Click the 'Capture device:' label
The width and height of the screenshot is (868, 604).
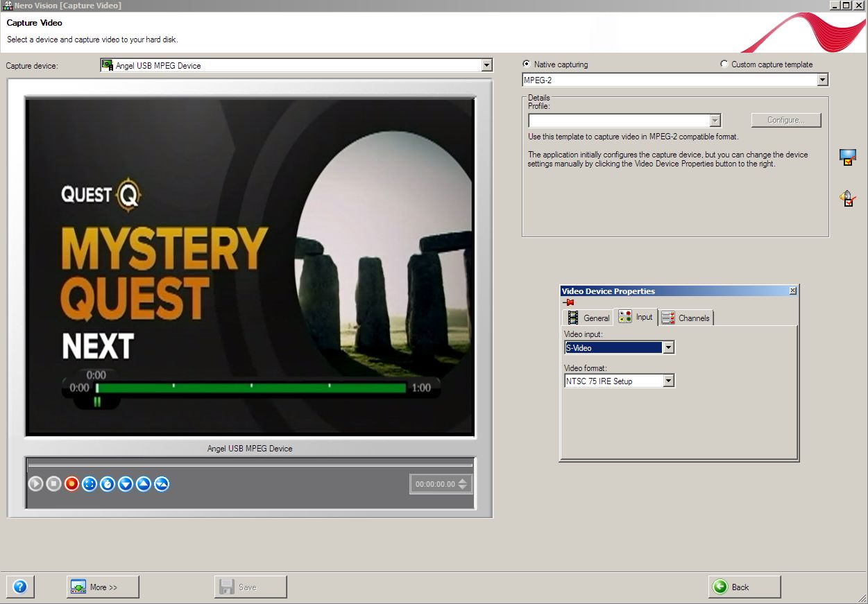point(32,66)
